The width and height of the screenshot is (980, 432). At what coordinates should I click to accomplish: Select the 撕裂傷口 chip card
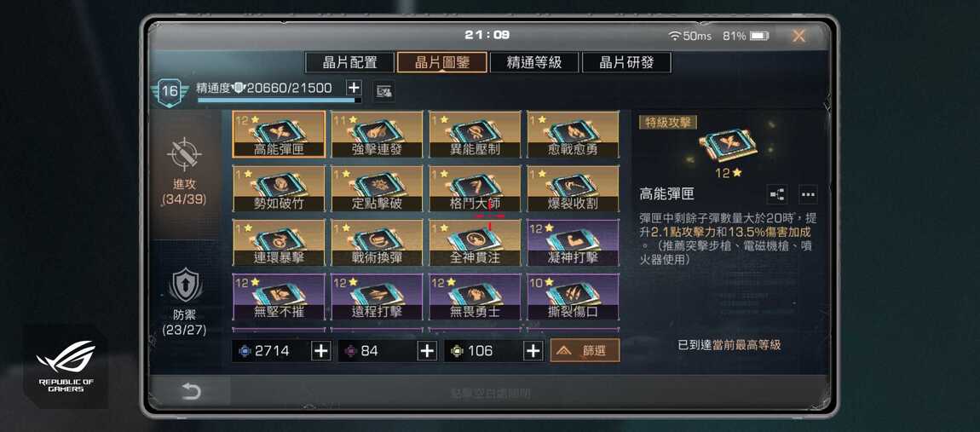574,297
